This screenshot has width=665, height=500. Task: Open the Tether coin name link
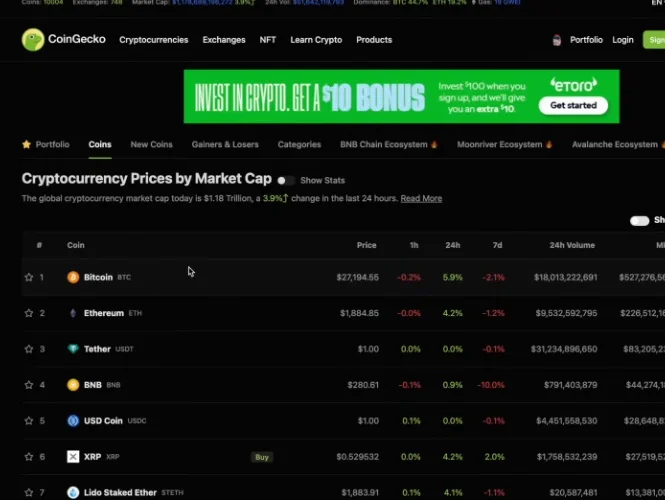tap(97, 349)
